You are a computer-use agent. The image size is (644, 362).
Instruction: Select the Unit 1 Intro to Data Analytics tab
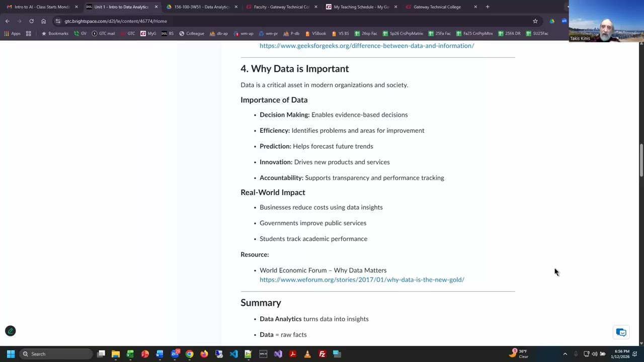tap(121, 7)
